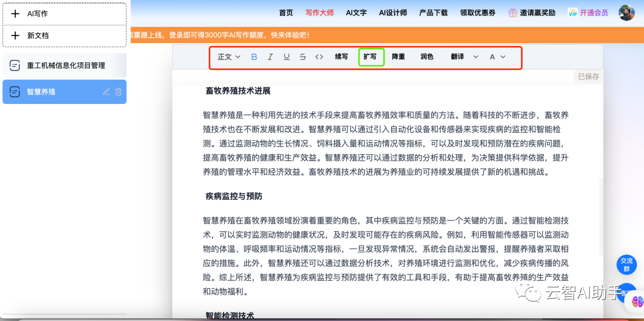Open the AI设计师 menu item
The image size is (644, 321).
coord(393,13)
